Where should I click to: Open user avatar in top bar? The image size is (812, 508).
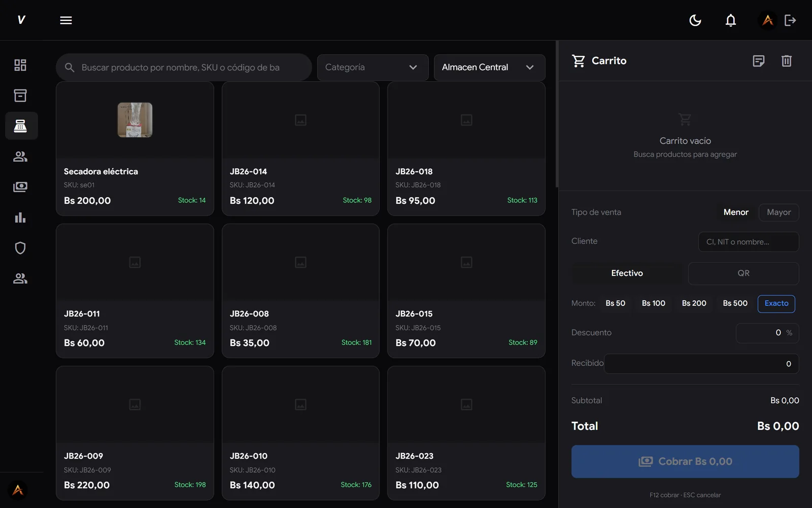(x=768, y=20)
